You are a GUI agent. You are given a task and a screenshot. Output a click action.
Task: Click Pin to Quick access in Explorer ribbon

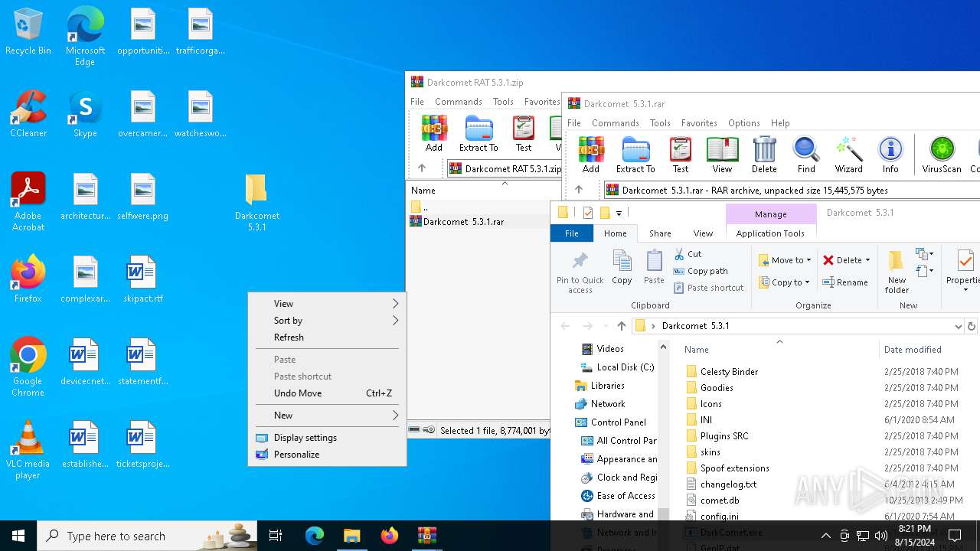[580, 272]
